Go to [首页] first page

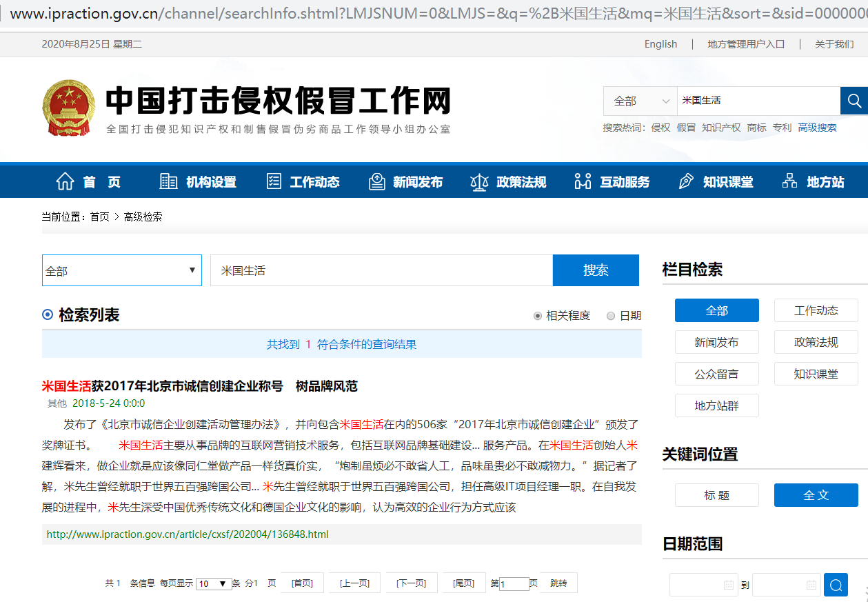click(302, 583)
